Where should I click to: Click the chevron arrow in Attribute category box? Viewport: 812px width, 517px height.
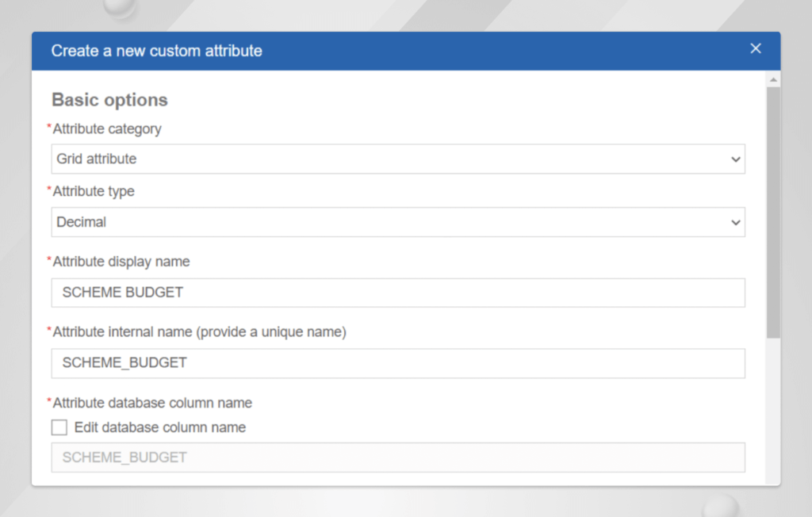coord(734,159)
